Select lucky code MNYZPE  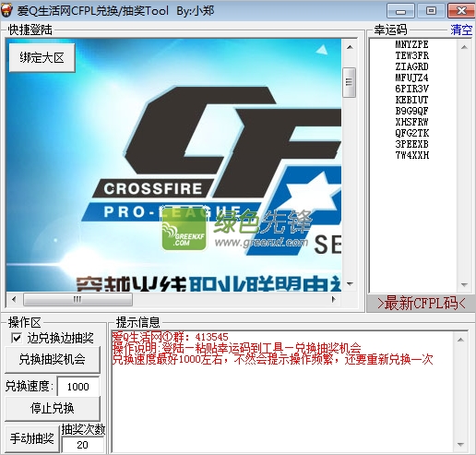point(411,44)
